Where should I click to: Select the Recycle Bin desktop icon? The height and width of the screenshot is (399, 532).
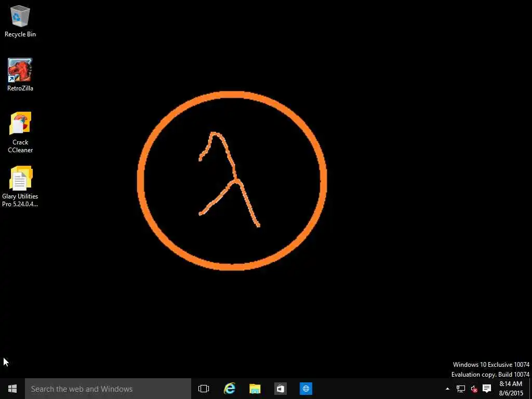pyautogui.click(x=20, y=16)
